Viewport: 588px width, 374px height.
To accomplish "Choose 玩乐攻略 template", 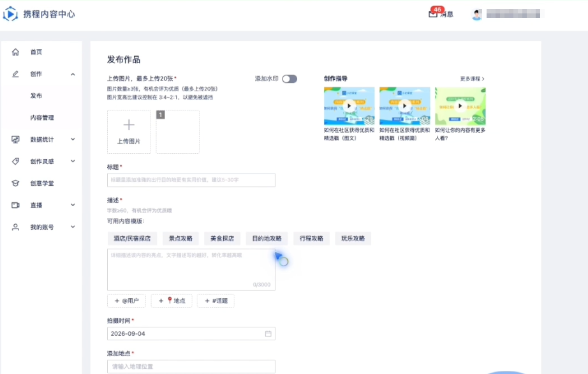I will [353, 238].
